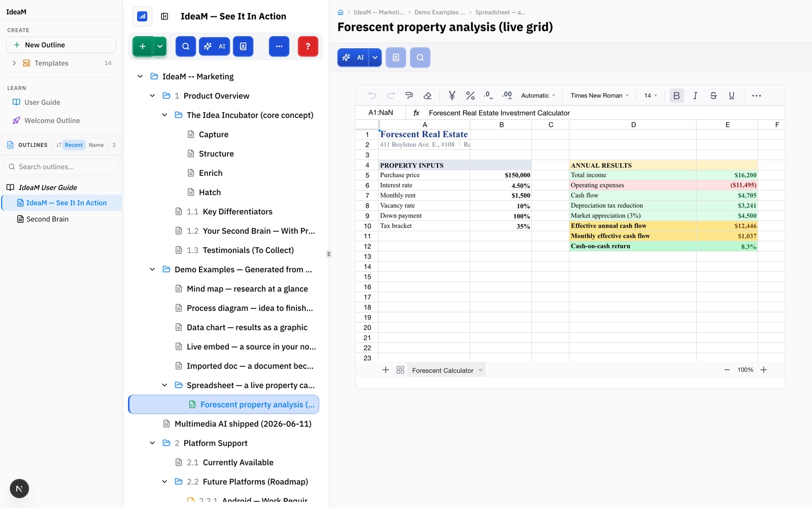This screenshot has height=508, width=812.
Task: Add a new sheet with plus icon
Action: point(386,370)
